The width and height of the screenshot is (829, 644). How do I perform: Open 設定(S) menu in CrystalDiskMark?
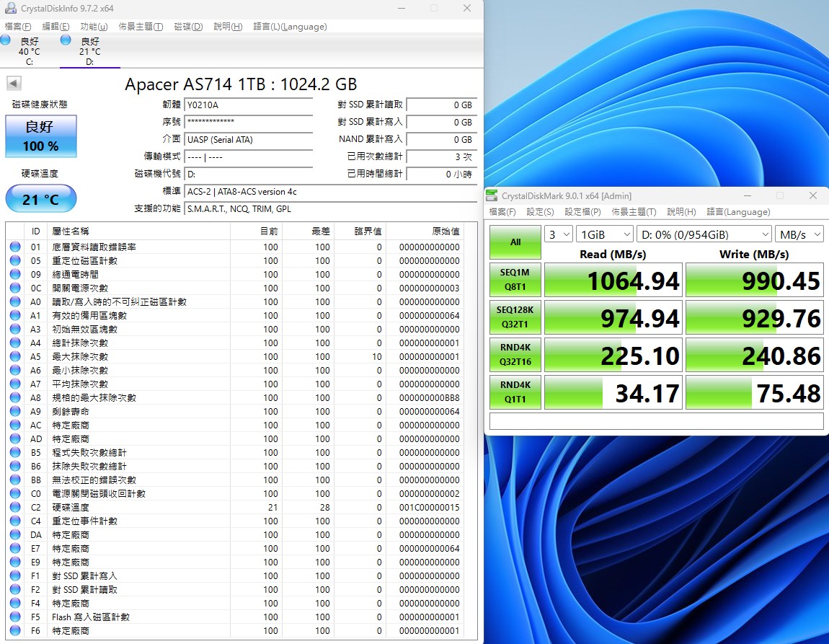tap(540, 211)
